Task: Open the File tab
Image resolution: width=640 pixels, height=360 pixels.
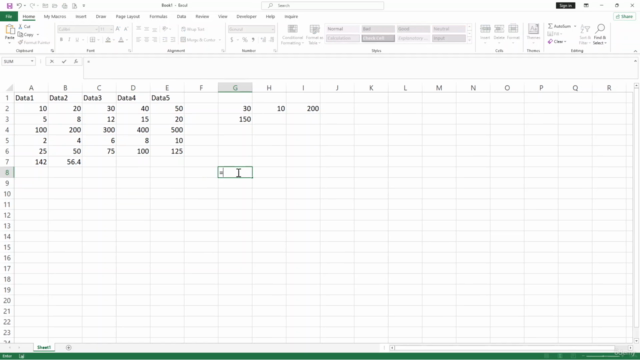Action: 9,16
